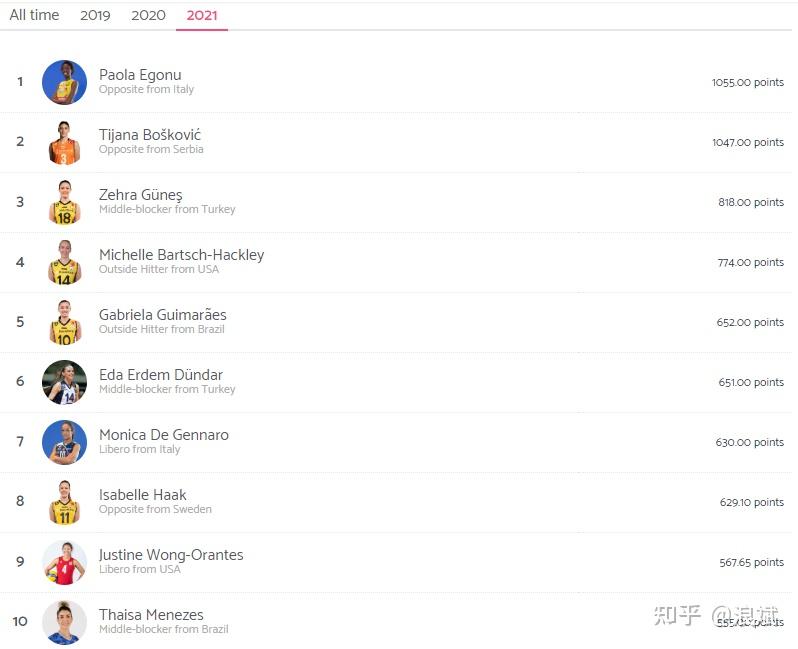Click Michelle Bartsch-Hackley's avatar image
The height and width of the screenshot is (649, 798).
tap(64, 262)
